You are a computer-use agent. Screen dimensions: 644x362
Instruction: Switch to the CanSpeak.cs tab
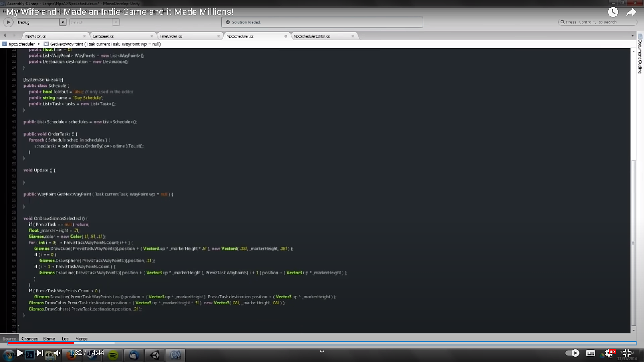pos(103,36)
